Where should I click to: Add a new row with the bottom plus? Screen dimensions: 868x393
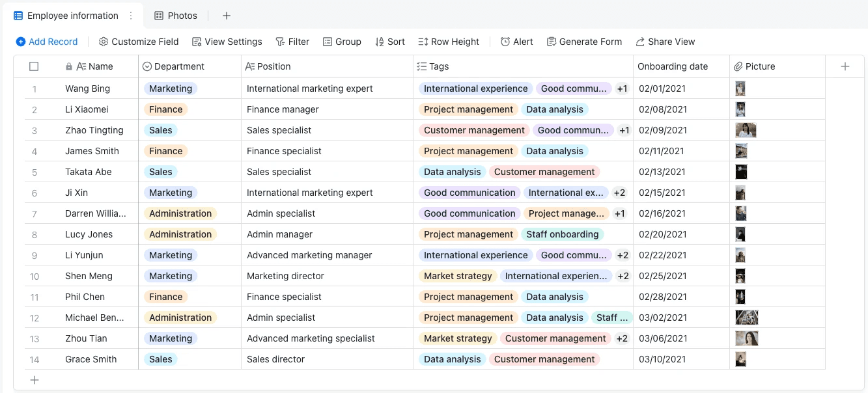[x=34, y=379]
